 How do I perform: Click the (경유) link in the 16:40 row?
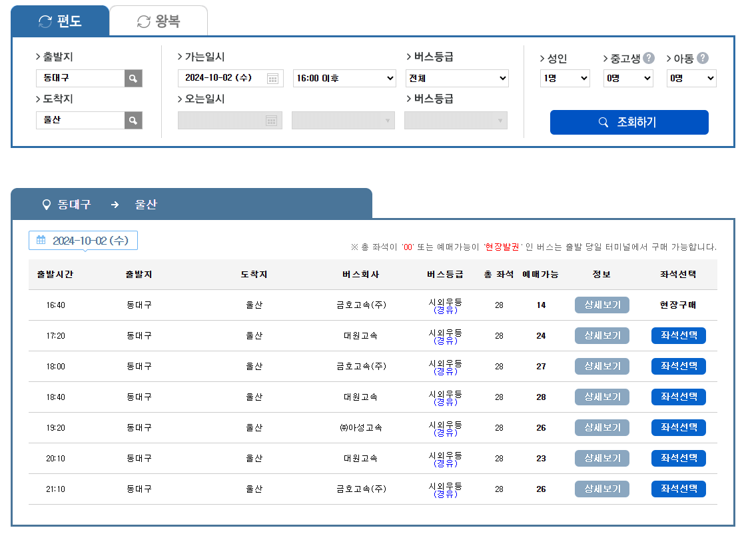pyautogui.click(x=446, y=310)
